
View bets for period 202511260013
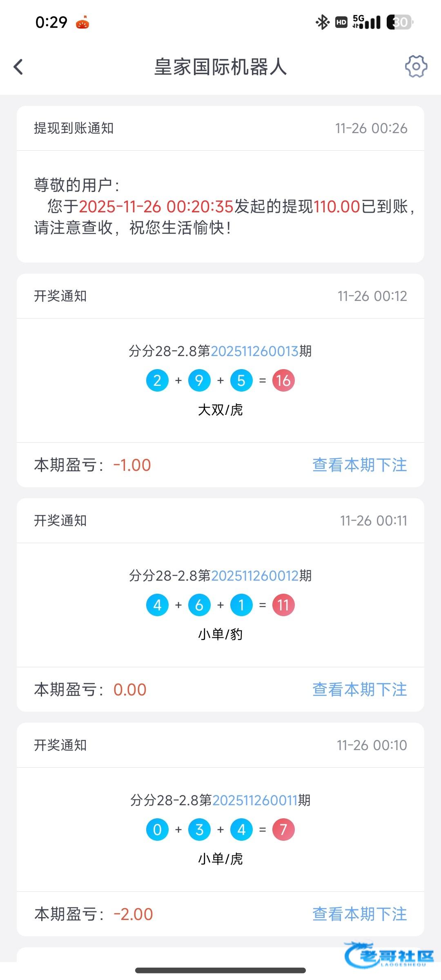pos(359,465)
